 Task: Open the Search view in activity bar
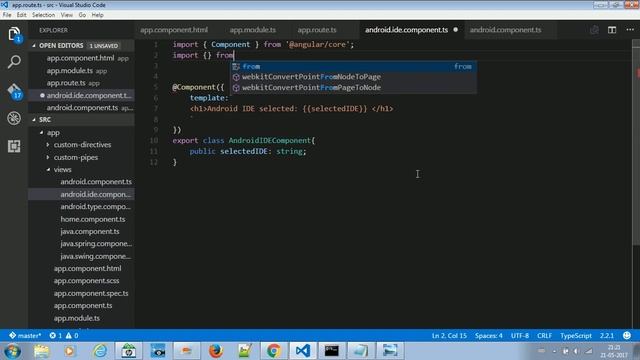(x=14, y=62)
